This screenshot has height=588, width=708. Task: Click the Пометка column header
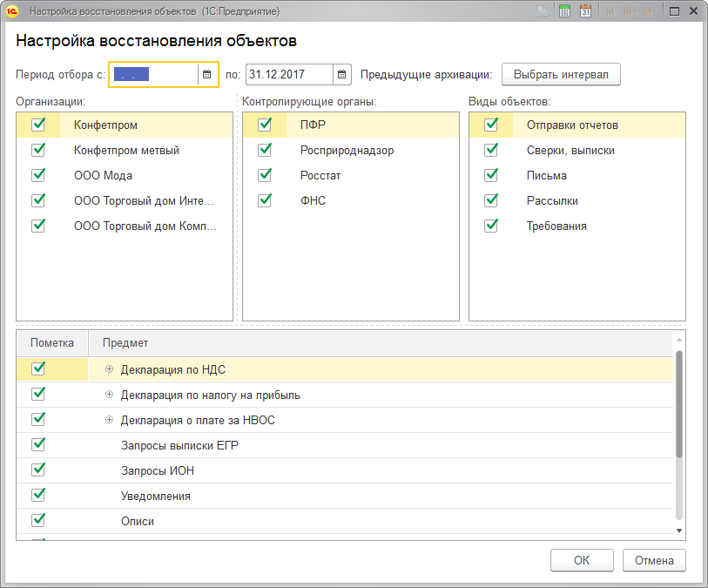pos(51,343)
